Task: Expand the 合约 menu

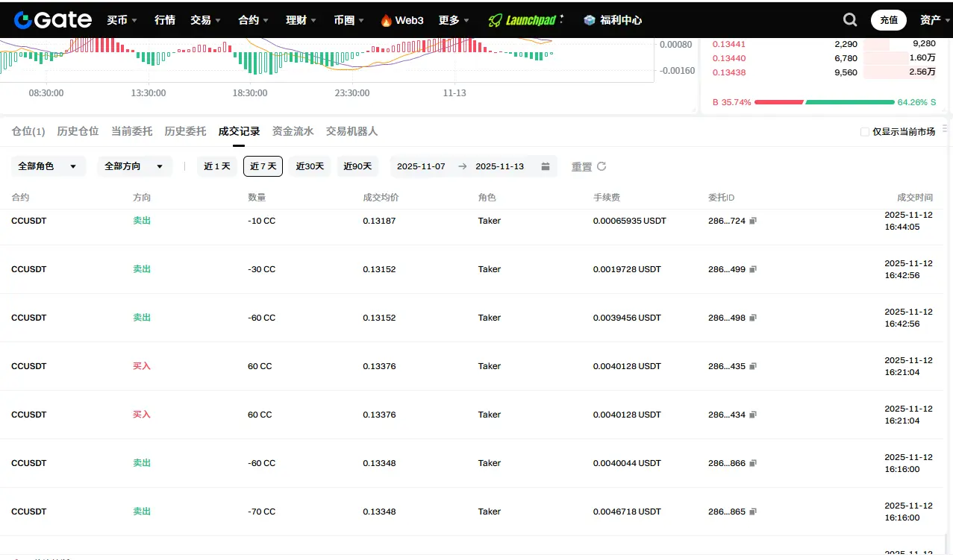Action: click(253, 20)
